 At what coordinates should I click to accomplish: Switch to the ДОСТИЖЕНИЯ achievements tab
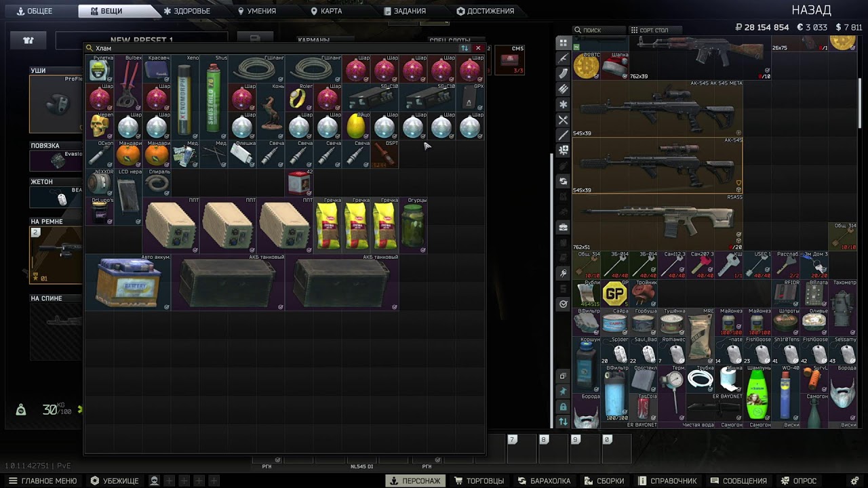pyautogui.click(x=486, y=11)
